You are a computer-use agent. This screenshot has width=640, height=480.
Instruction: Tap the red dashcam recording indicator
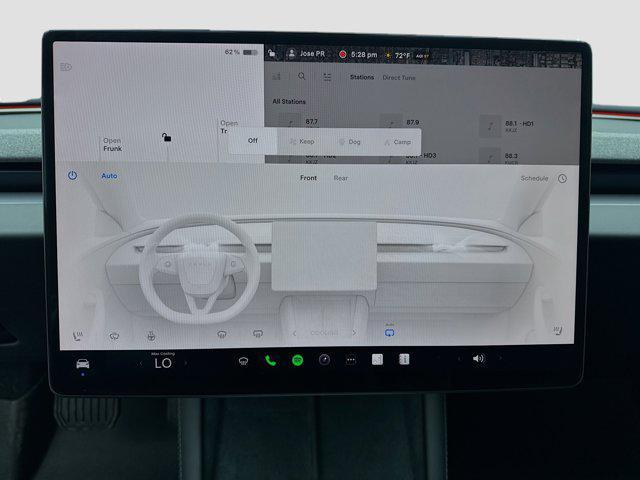point(342,54)
